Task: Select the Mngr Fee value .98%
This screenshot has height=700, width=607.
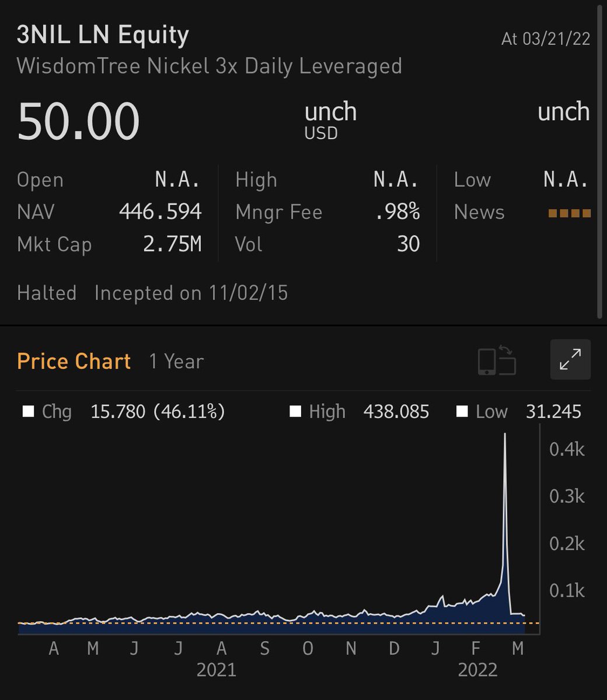Action: coord(397,212)
